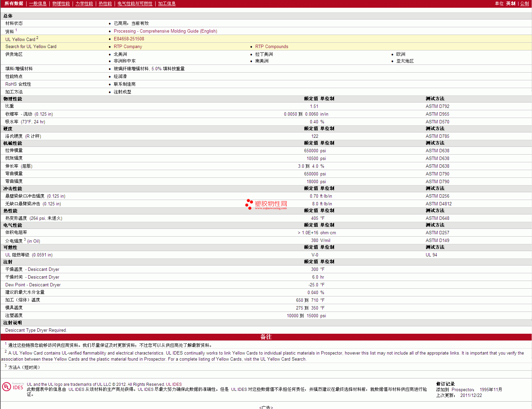Click the Dew Point - Desiccant Dryer label
The width and height of the screenshot is (532, 409).
coord(33,285)
